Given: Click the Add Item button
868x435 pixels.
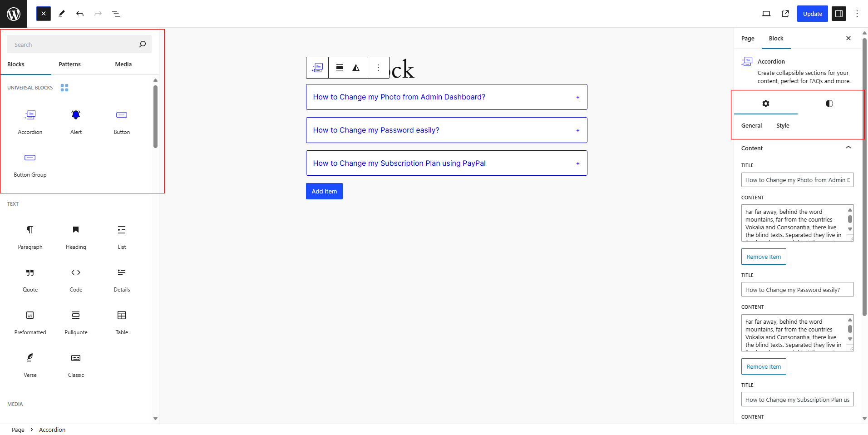Looking at the screenshot, I should point(324,191).
